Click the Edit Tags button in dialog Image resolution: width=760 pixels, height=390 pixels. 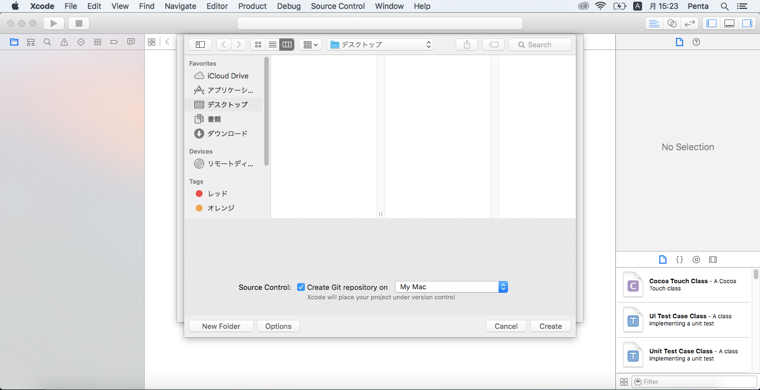pos(493,45)
